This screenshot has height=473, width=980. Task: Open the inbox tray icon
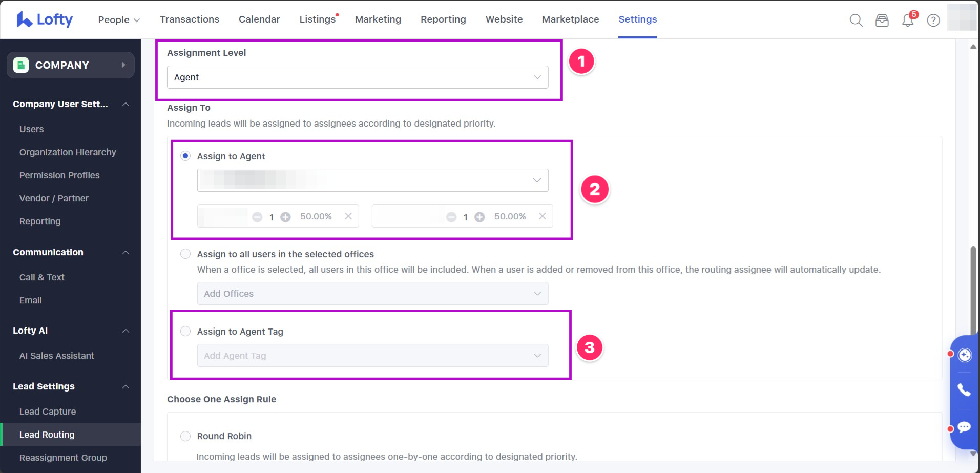click(882, 20)
